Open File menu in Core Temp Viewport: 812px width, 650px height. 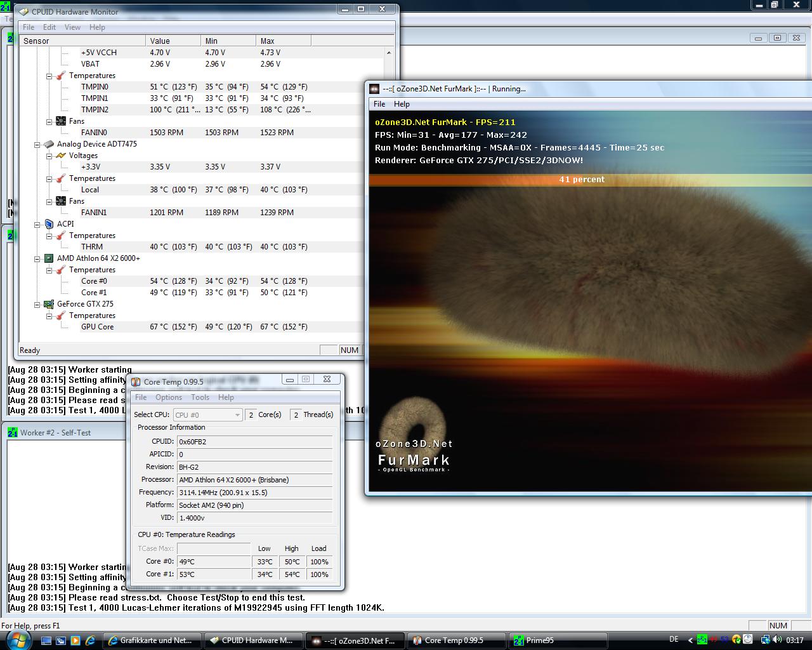click(141, 397)
